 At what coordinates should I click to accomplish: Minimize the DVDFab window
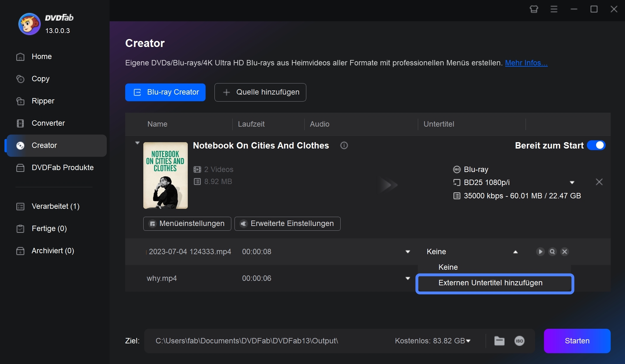574,9
